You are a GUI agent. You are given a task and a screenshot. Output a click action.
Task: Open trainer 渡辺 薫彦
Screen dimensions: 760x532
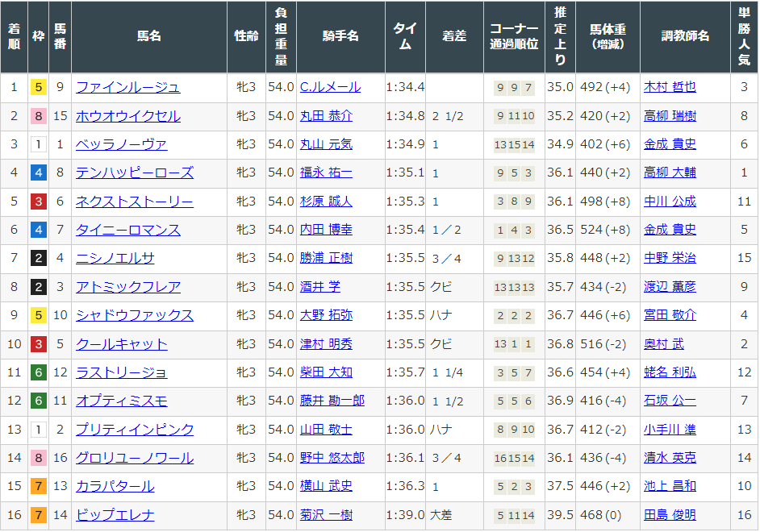tap(670, 287)
